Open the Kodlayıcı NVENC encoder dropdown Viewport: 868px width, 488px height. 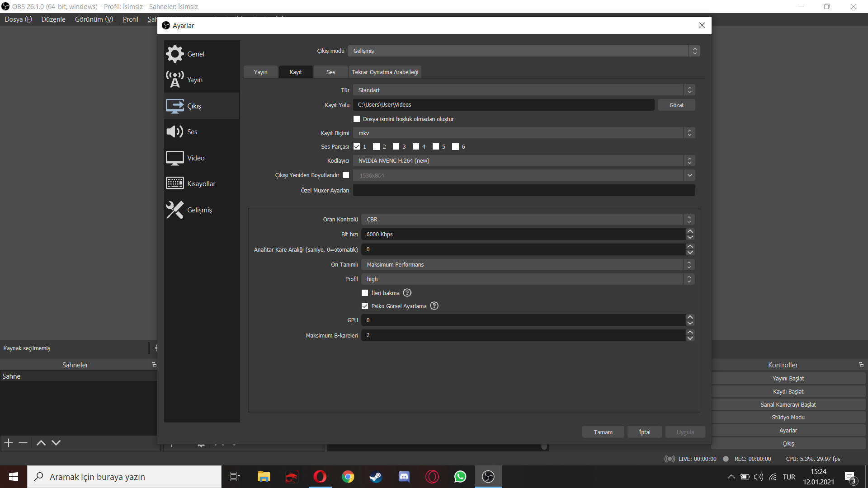click(x=524, y=160)
